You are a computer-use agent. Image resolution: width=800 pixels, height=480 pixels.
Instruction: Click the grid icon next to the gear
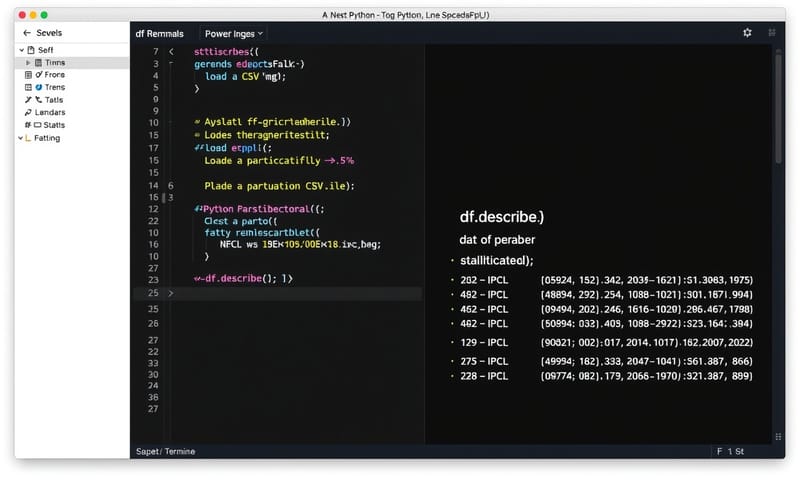[771, 33]
